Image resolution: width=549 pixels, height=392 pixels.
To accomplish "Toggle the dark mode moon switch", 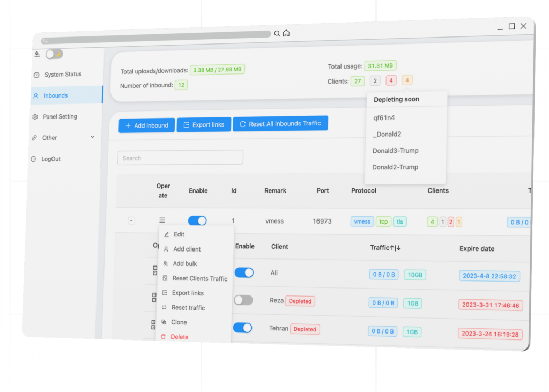I will point(54,54).
